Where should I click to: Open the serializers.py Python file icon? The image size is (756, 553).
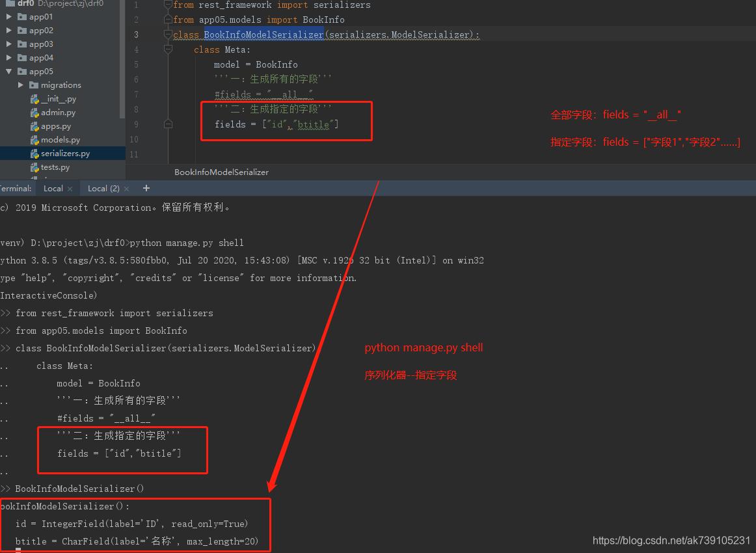(x=34, y=154)
